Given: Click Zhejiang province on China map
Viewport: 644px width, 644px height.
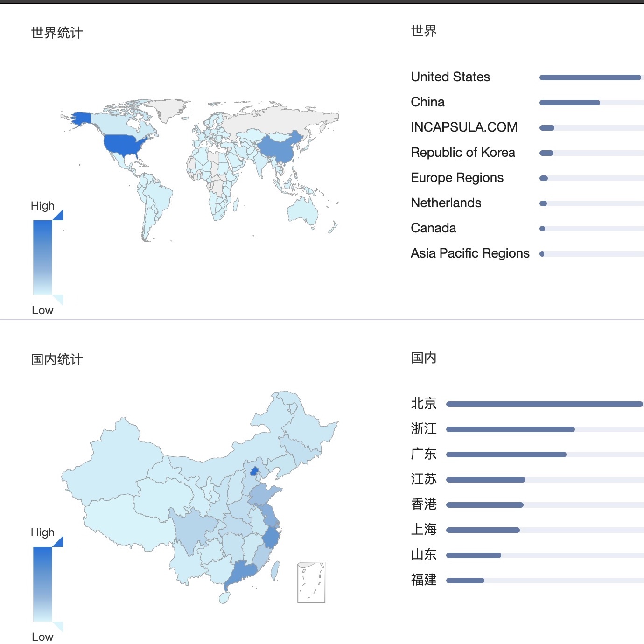Looking at the screenshot, I should 271,537.
